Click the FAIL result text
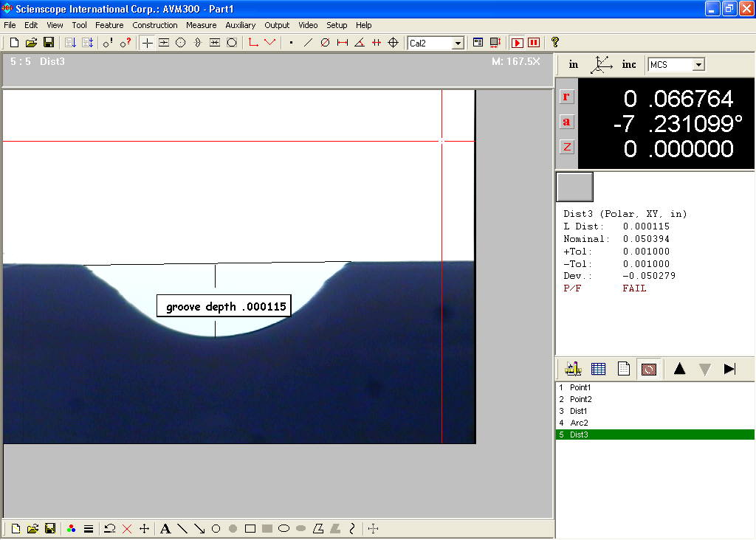Viewport: 756px width, 540px height. click(634, 288)
